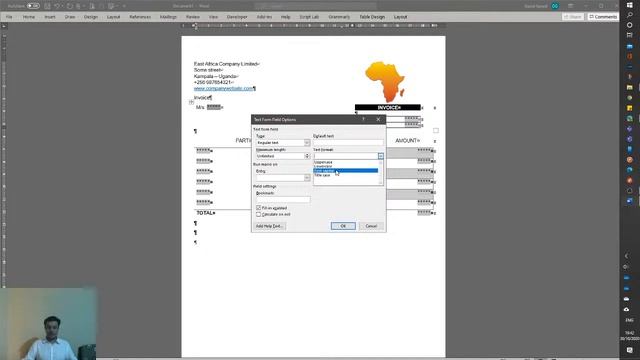The image size is (640, 360).
Task: Click the Bookmark input field
Action: click(283, 200)
